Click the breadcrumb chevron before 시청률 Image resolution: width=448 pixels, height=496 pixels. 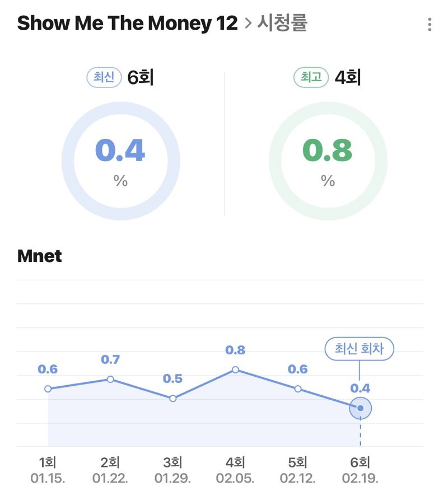pyautogui.click(x=249, y=24)
